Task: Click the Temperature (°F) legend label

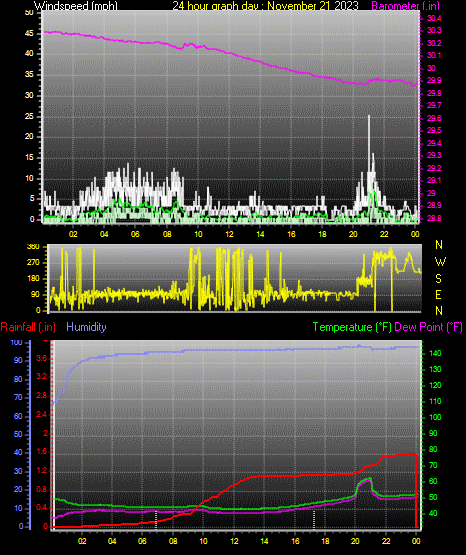Action: point(352,327)
